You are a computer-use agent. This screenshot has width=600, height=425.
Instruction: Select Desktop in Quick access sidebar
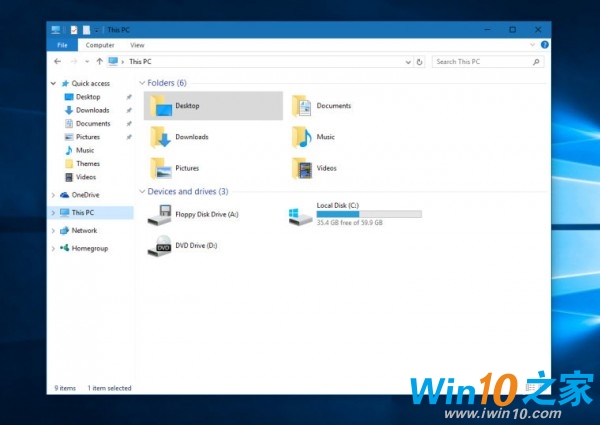click(88, 97)
